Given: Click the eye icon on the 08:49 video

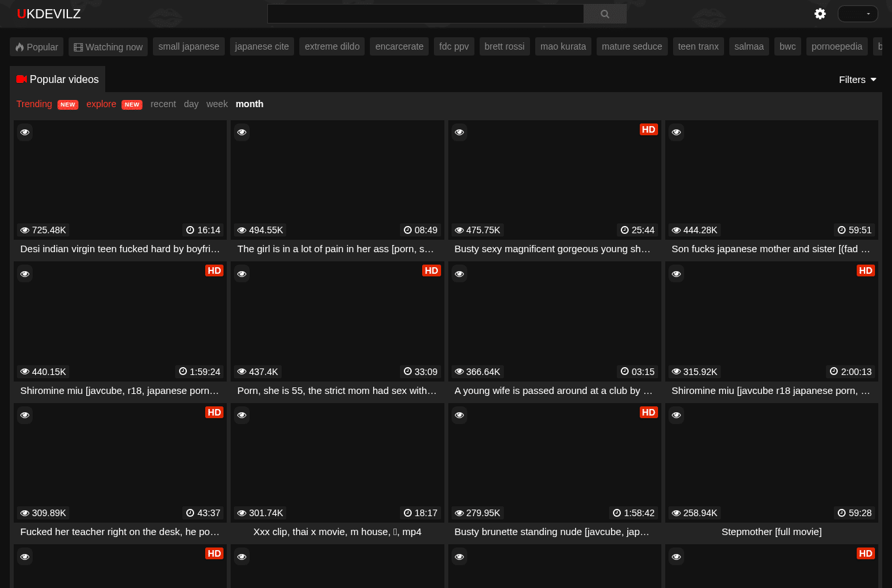Looking at the screenshot, I should (x=242, y=132).
